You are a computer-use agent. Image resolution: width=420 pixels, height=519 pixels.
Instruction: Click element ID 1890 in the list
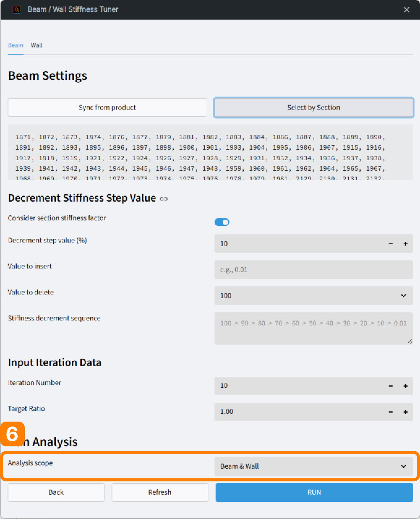374,137
